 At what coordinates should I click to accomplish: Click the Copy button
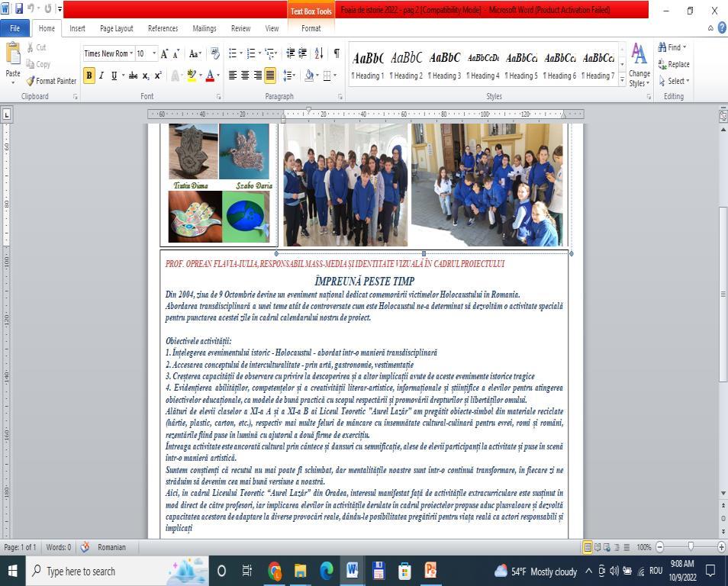(x=38, y=64)
